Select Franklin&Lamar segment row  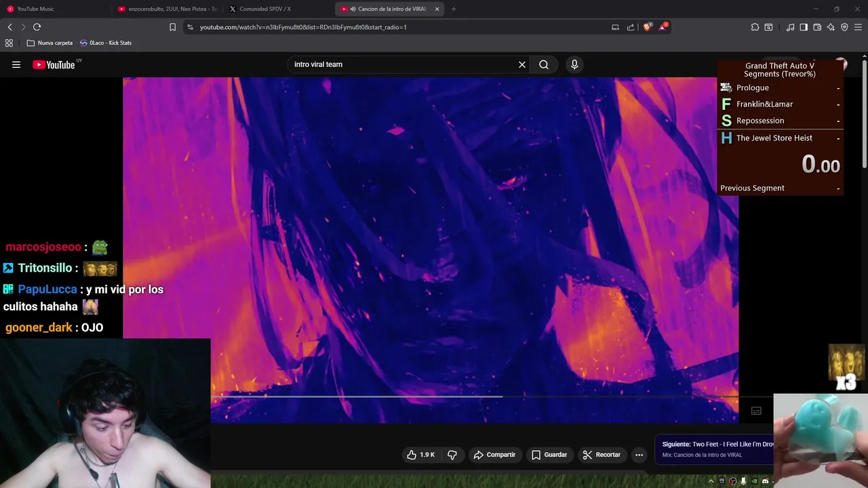[780, 104]
